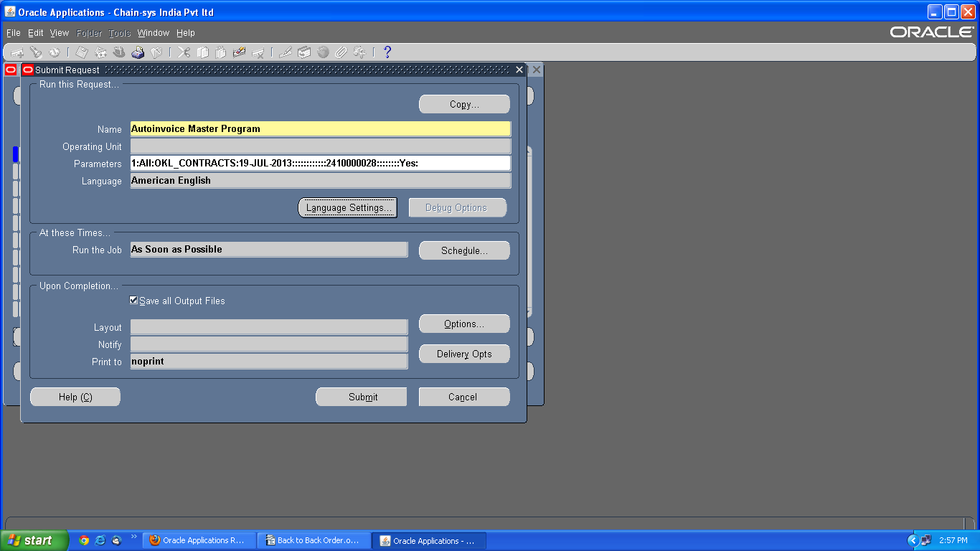Screen dimensions: 980x551
Task: Open Language Settings... dialog
Action: (348, 207)
